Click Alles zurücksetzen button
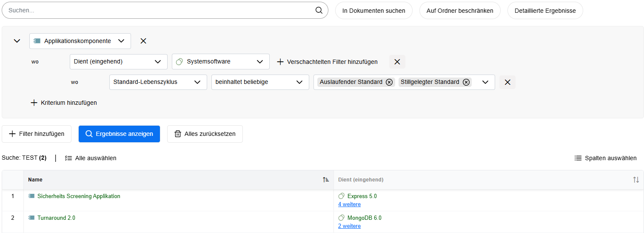644x233 pixels. (205, 134)
